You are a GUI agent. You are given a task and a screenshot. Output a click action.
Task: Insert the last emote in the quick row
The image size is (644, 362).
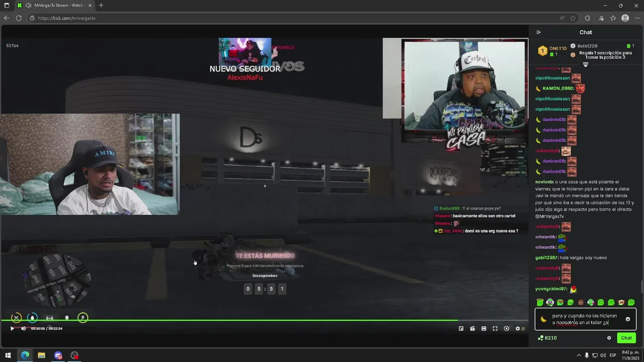tap(631, 302)
